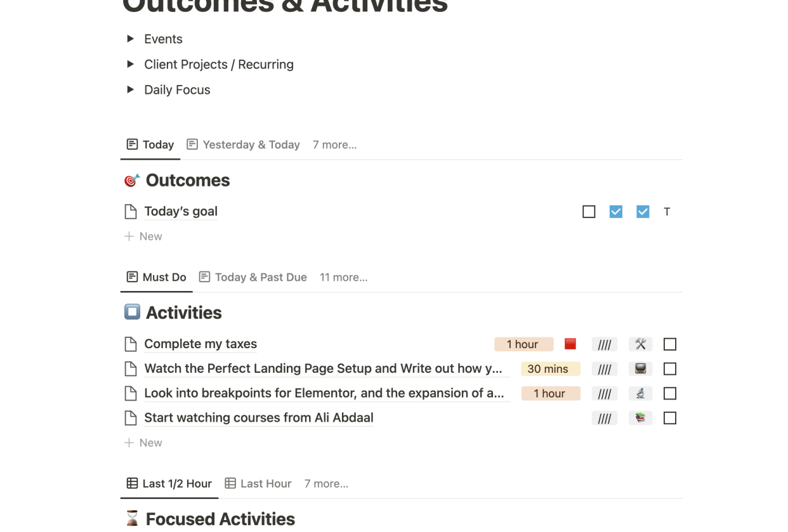The width and height of the screenshot is (788, 532).
Task: Switch to the Yesterday & Today tab
Action: (251, 145)
